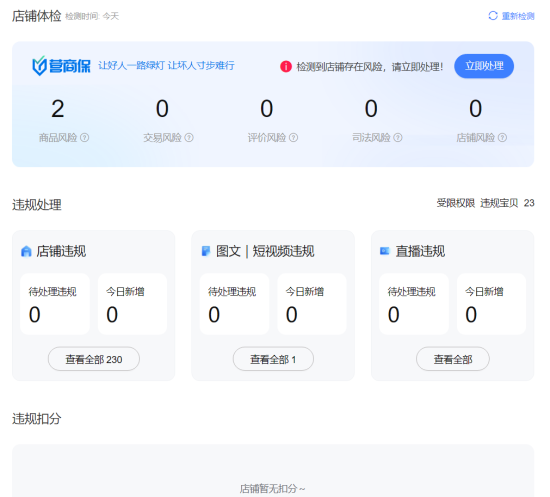Open help icon next to 司法风险
Viewport: 550px width, 497px height.
[x=398, y=137]
